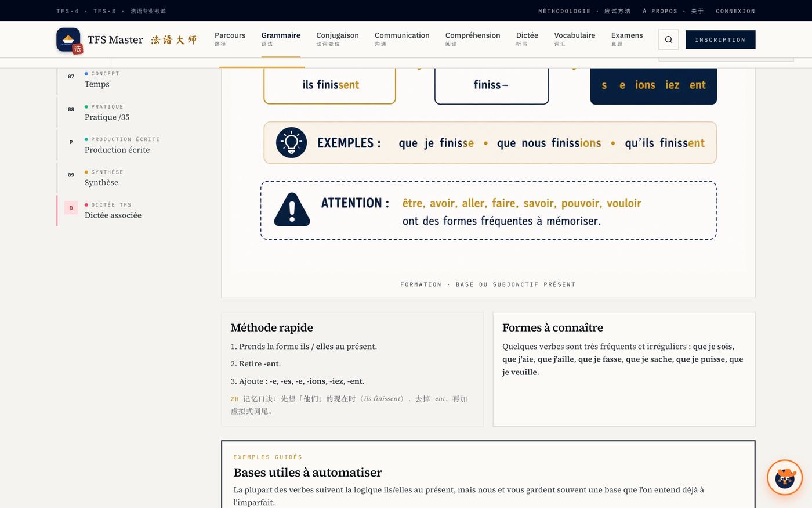The height and width of the screenshot is (508, 812).
Task: Click the 'ils finissent' box
Action: (330, 85)
